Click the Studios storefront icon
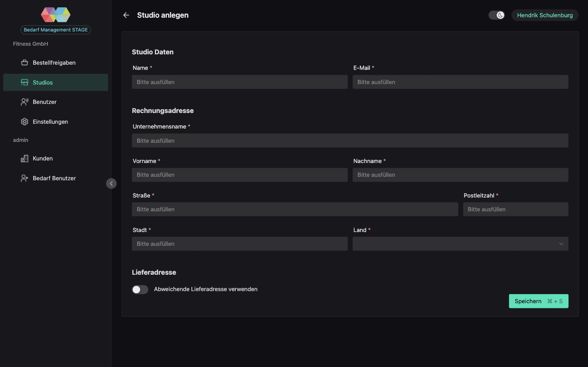The width and height of the screenshot is (588, 367). pyautogui.click(x=25, y=82)
